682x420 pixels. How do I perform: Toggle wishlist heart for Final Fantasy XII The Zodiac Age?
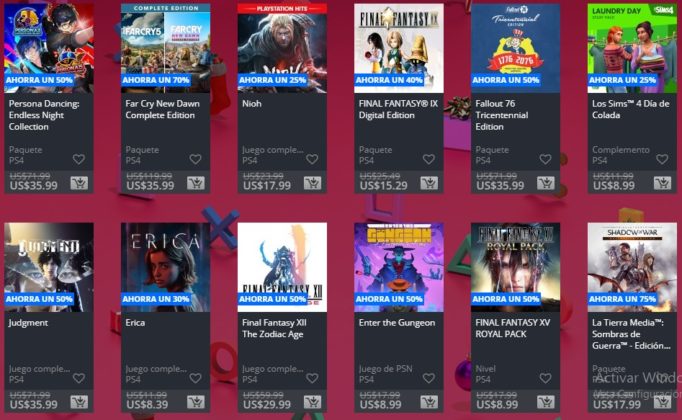click(x=312, y=378)
